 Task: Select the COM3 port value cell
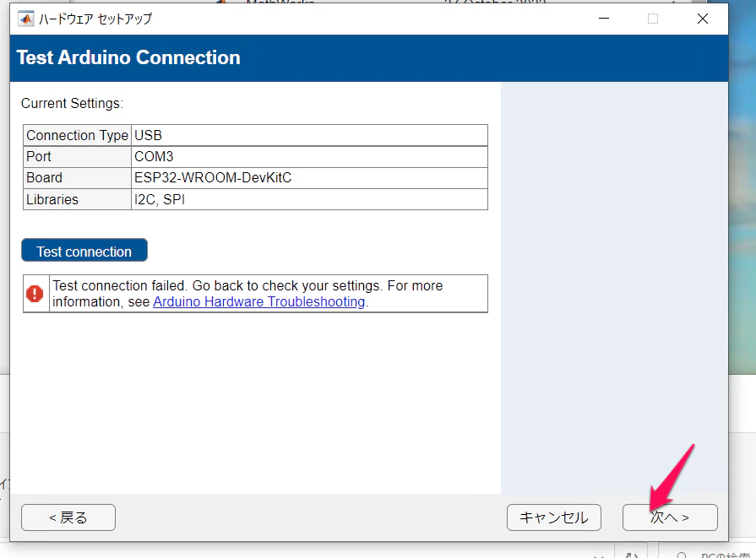coord(309,157)
